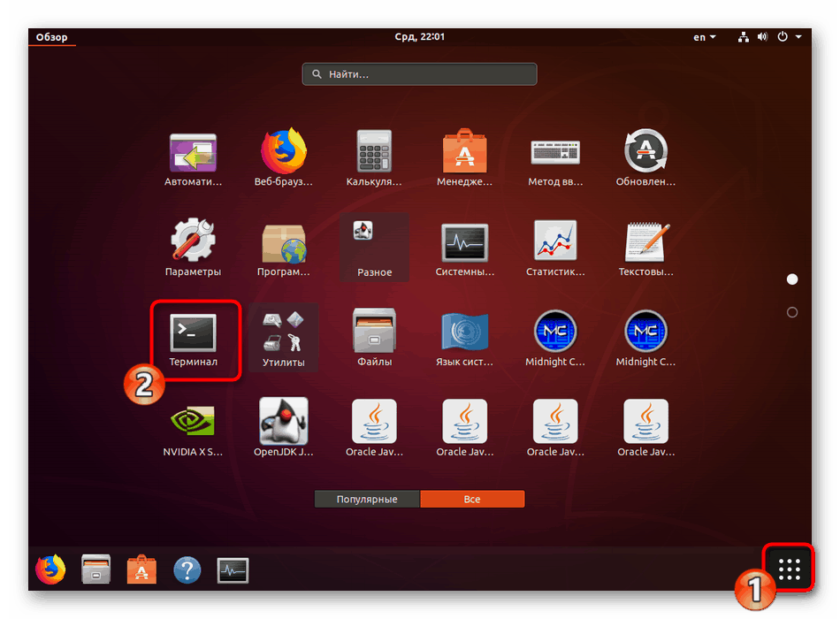Open the Разное app folder
This screenshot has height=619, width=840.
[374, 248]
